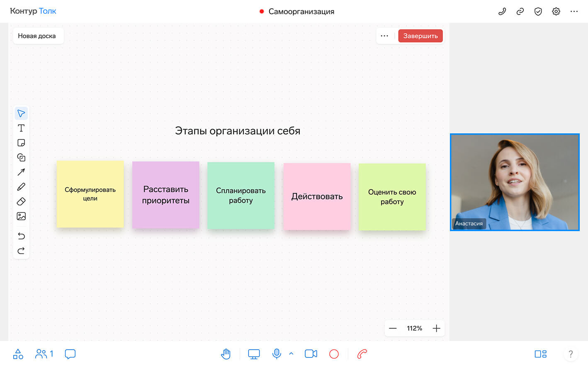Open board options three-dots menu

pos(384,36)
